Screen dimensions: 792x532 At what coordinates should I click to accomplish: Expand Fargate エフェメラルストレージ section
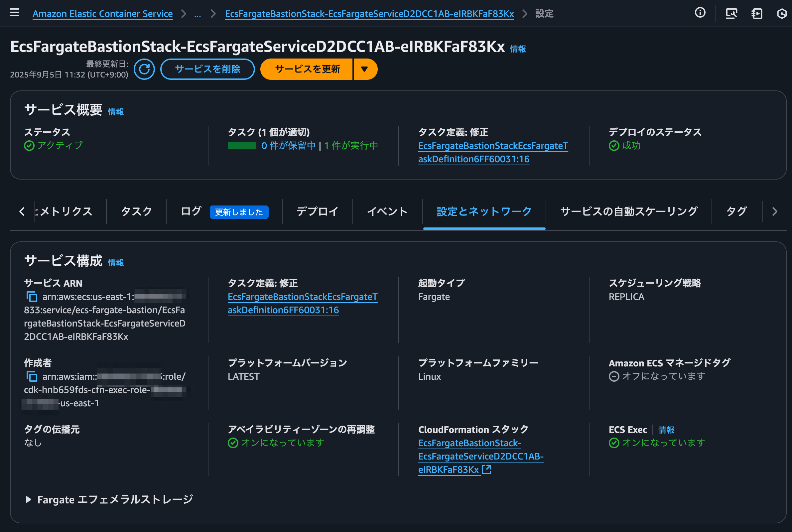[x=108, y=499]
